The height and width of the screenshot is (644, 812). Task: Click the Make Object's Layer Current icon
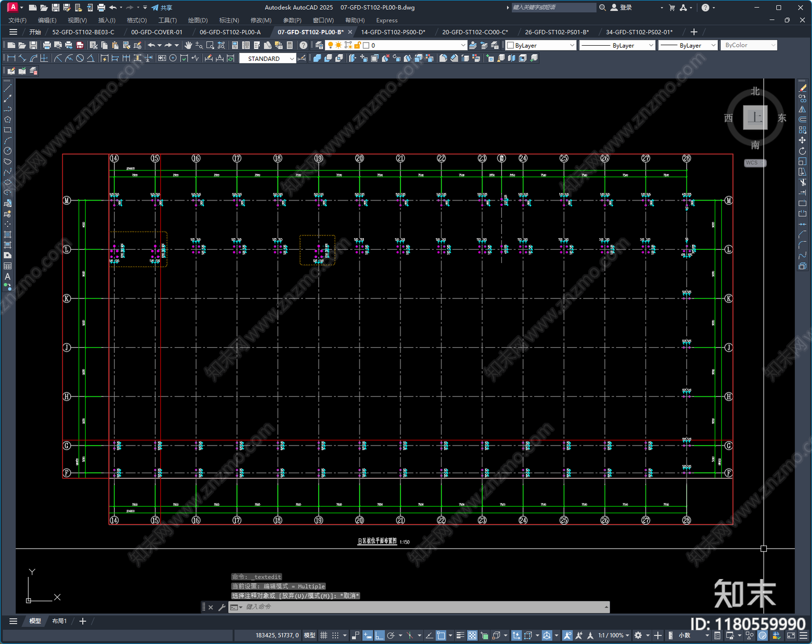(x=473, y=45)
